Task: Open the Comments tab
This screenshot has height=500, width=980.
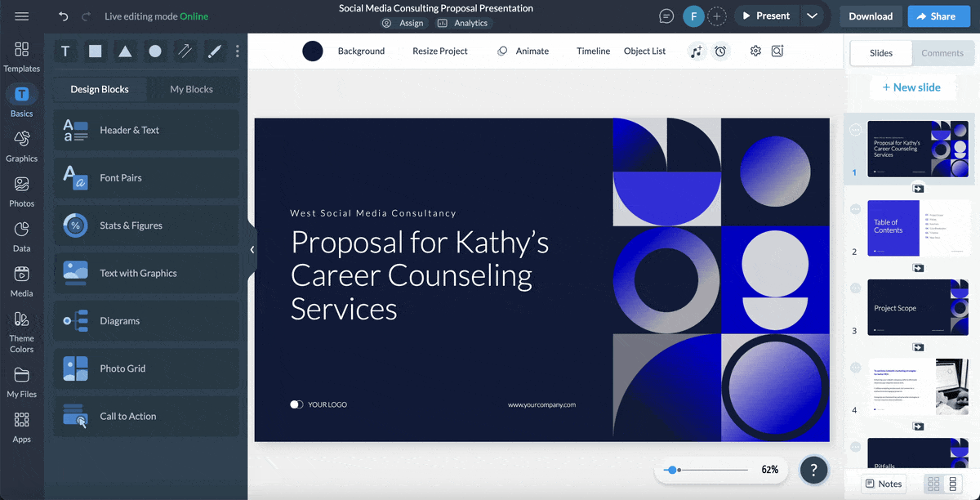Action: [943, 52]
